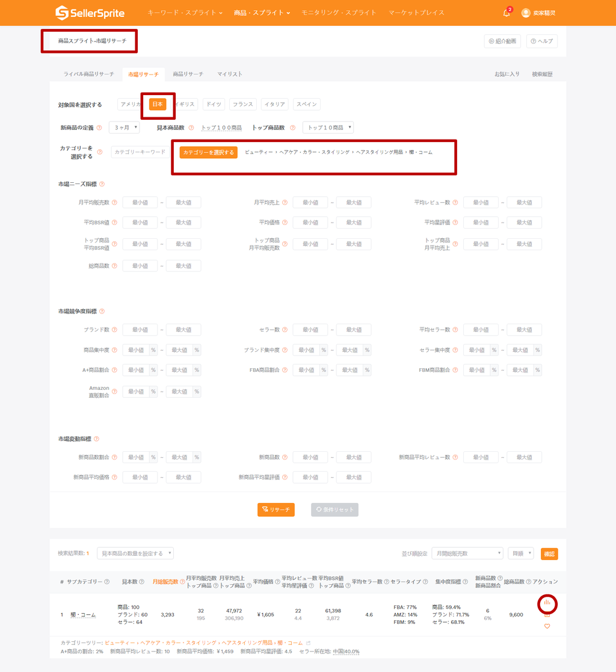Show help for サブカテゴリー column
Viewport: 616px width, 672px height.
coord(106,582)
